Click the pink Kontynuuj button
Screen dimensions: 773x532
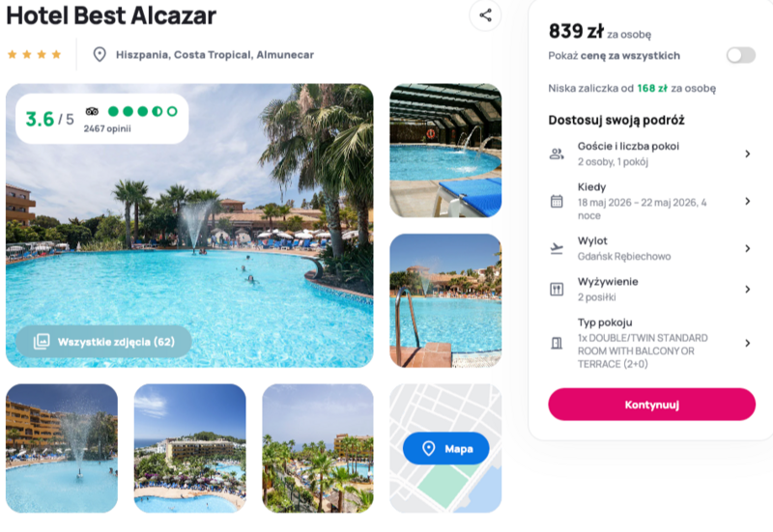(651, 405)
